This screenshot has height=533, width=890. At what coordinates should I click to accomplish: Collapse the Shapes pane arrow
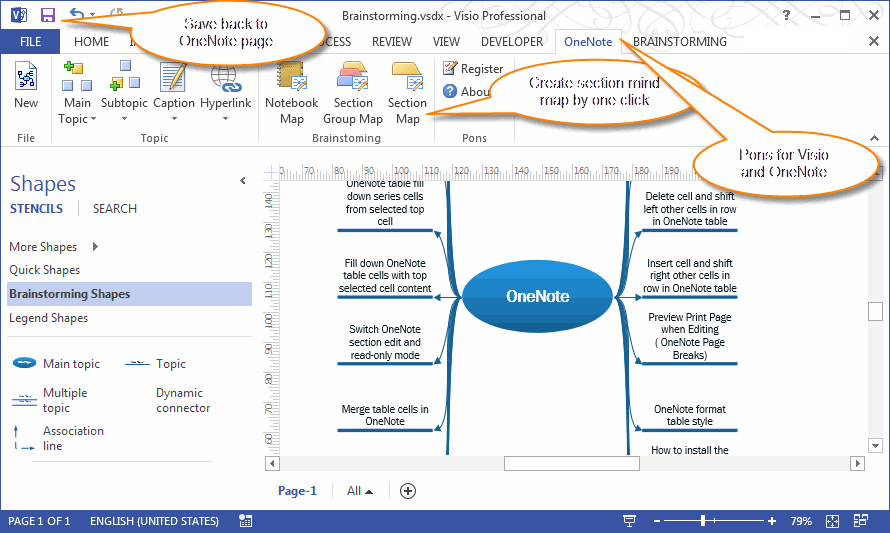click(x=242, y=181)
